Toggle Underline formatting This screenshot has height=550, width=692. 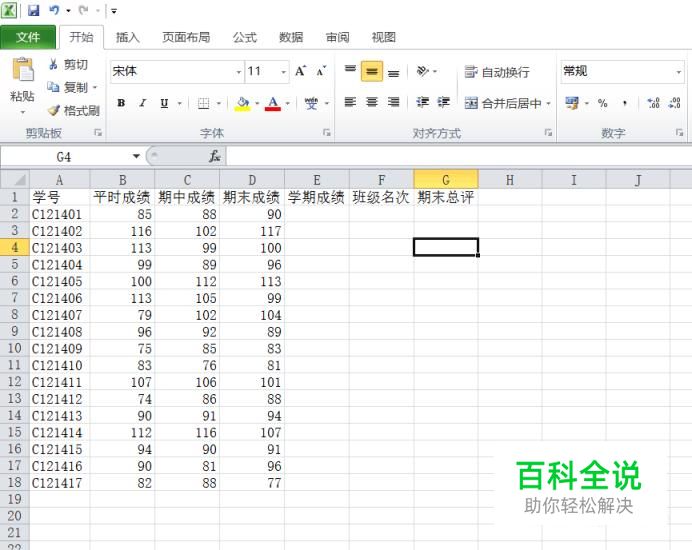164,103
